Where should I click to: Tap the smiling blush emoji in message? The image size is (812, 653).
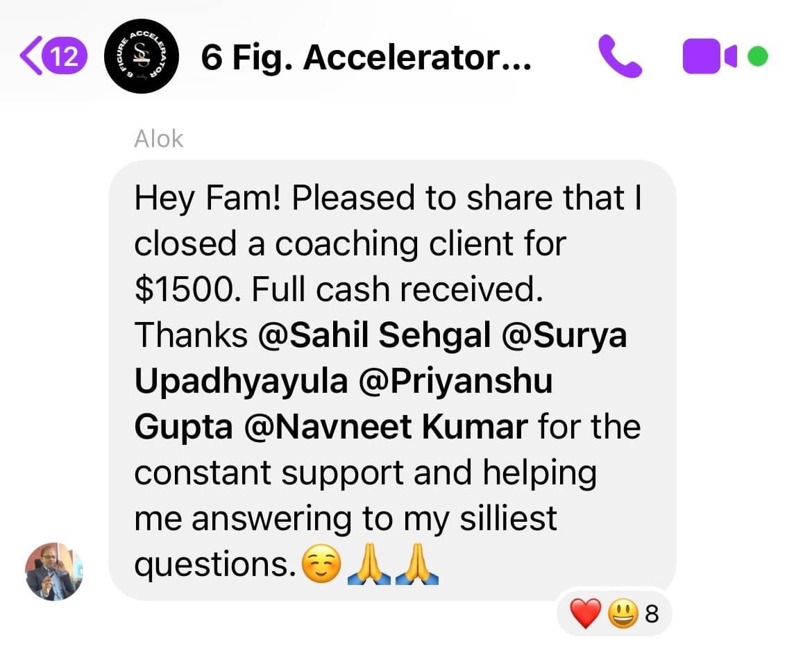pos(321,564)
